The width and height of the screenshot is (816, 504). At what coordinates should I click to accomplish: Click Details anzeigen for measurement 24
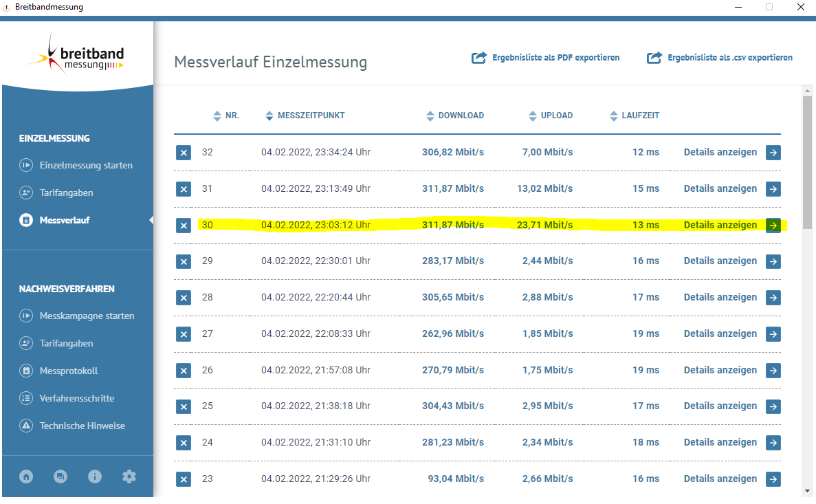point(720,443)
